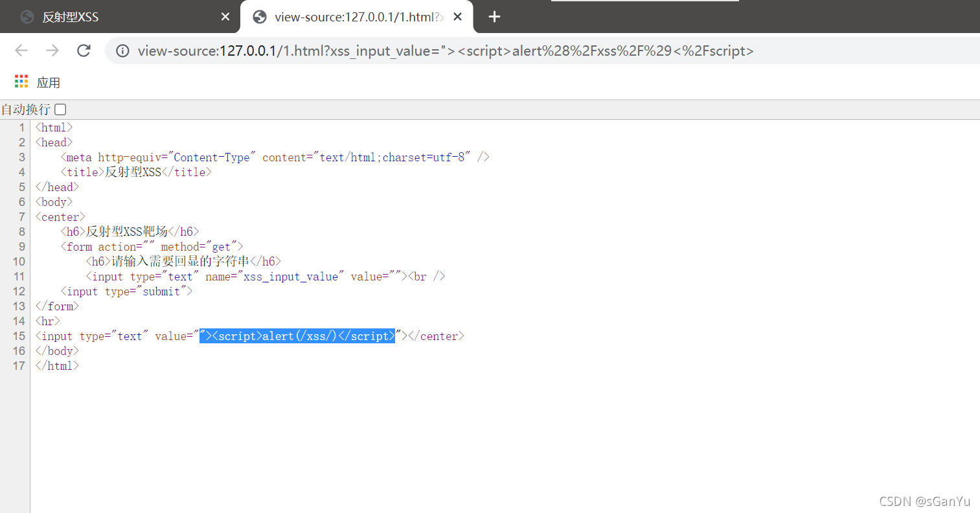This screenshot has width=980, height=513.
Task: Click line number 15 in gutter
Action: click(x=19, y=336)
